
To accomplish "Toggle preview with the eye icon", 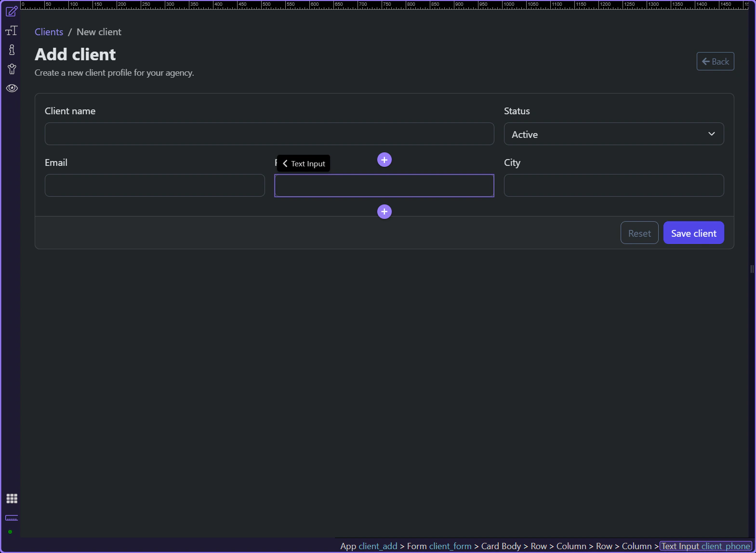I will 12,88.
